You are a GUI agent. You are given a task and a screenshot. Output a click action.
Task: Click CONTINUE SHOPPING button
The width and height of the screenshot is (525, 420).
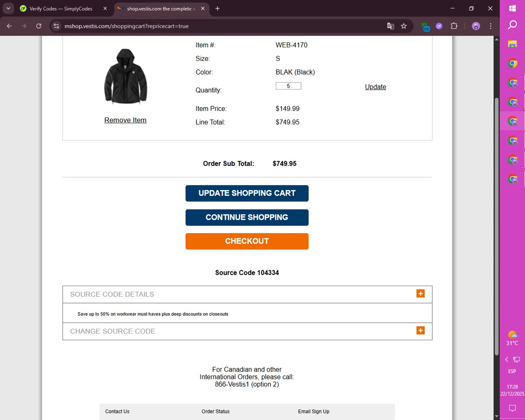pyautogui.click(x=247, y=217)
